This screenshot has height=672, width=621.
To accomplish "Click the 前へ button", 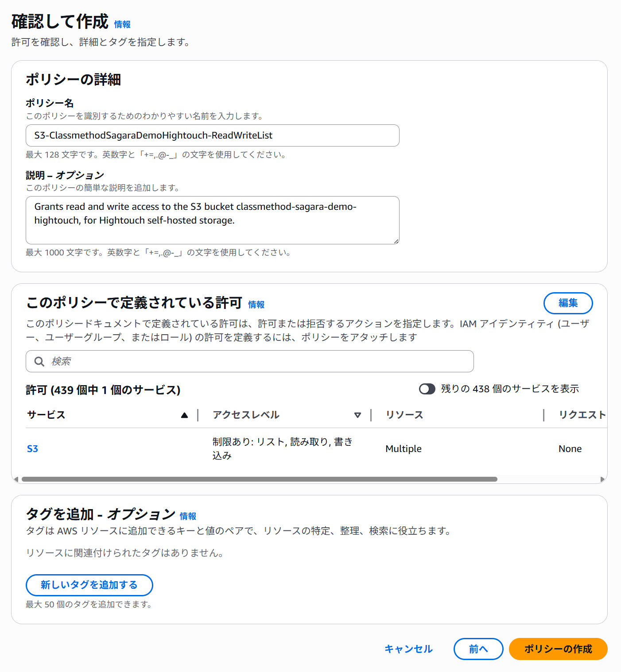I will [478, 649].
